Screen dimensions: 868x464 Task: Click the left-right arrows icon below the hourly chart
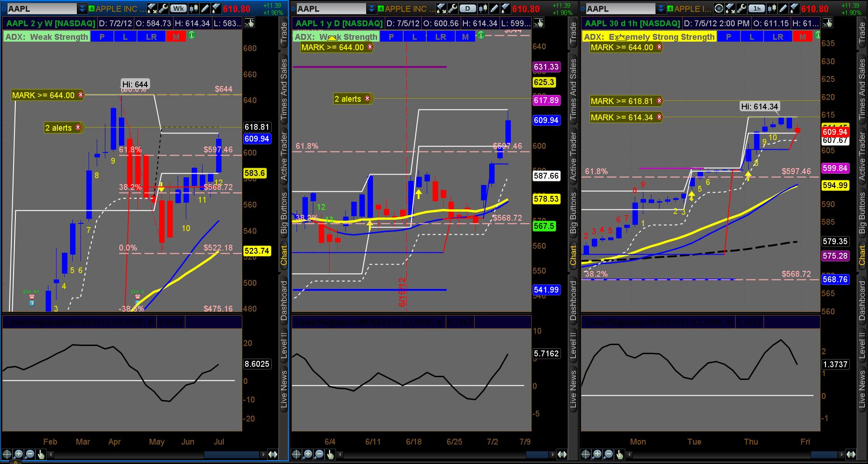click(x=851, y=455)
